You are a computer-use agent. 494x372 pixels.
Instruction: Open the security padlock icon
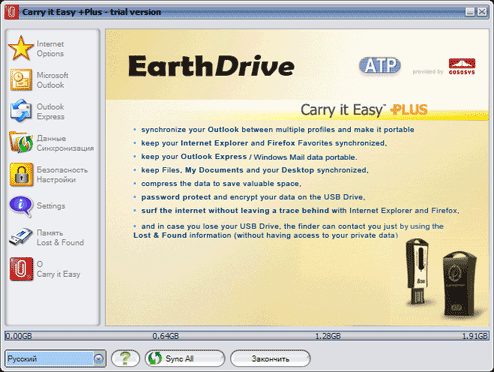point(21,174)
